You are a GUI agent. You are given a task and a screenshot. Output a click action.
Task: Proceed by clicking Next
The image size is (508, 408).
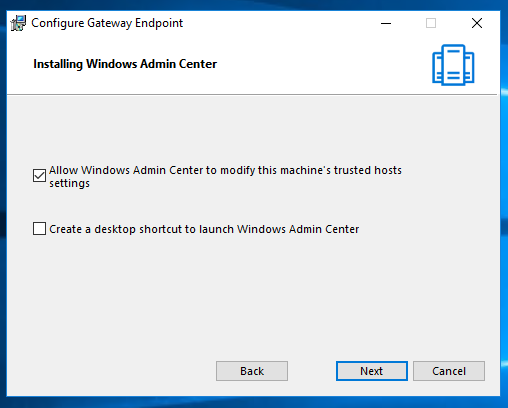372,371
